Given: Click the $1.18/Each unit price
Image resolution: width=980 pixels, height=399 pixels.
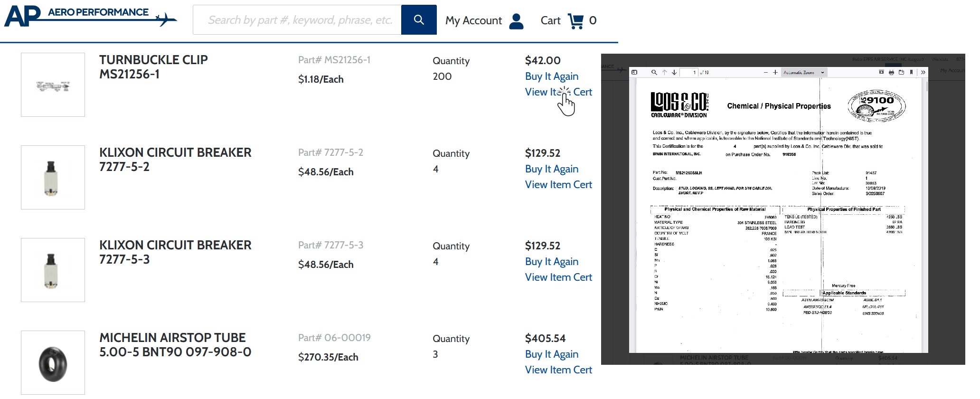Looking at the screenshot, I should [x=320, y=79].
